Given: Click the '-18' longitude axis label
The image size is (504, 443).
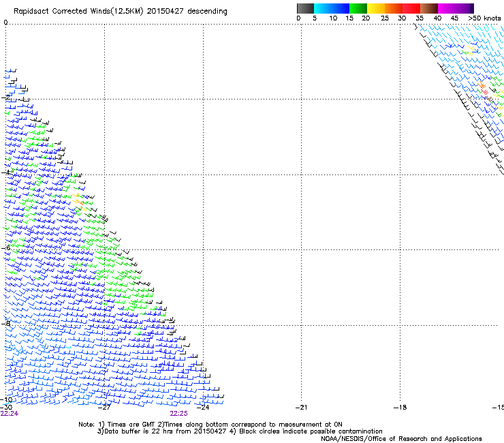Looking at the screenshot, I should pyautogui.click(x=400, y=408).
